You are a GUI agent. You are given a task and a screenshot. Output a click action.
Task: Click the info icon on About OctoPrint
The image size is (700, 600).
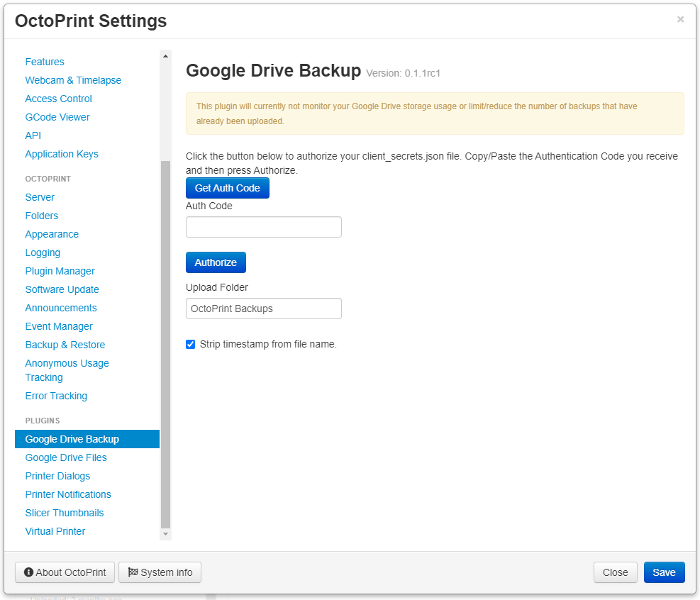click(29, 572)
